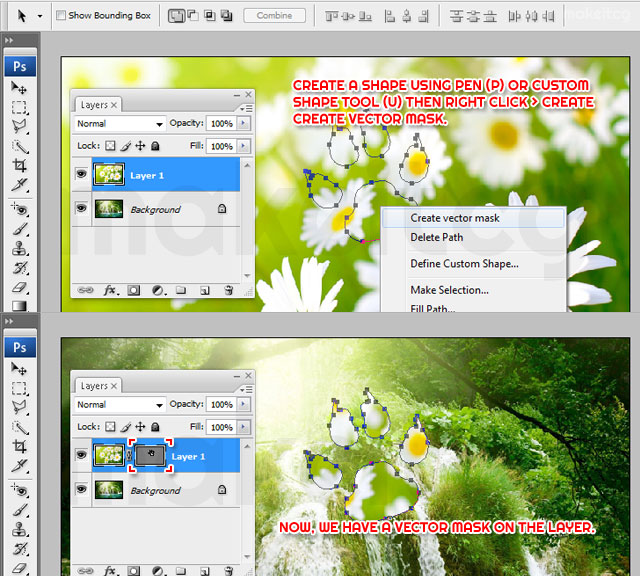The width and height of the screenshot is (640, 576).
Task: Click New adjustment layer icon in upper panel
Action: tap(158, 290)
